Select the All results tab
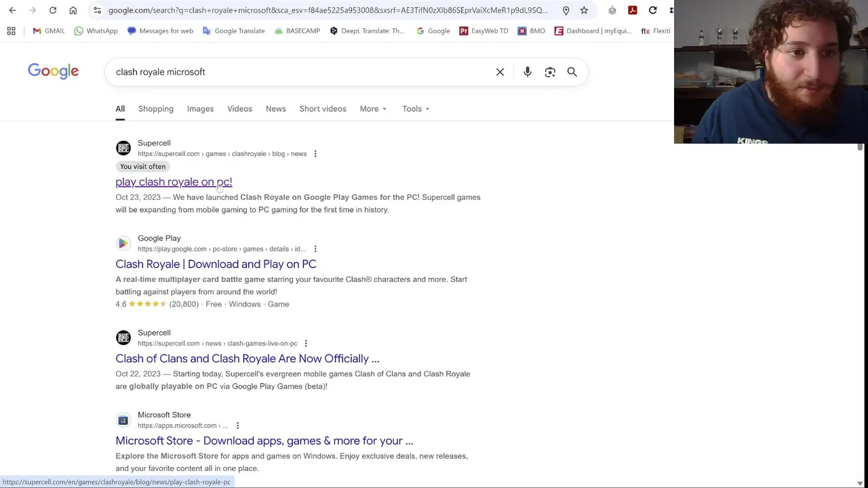868x488 pixels. 120,109
